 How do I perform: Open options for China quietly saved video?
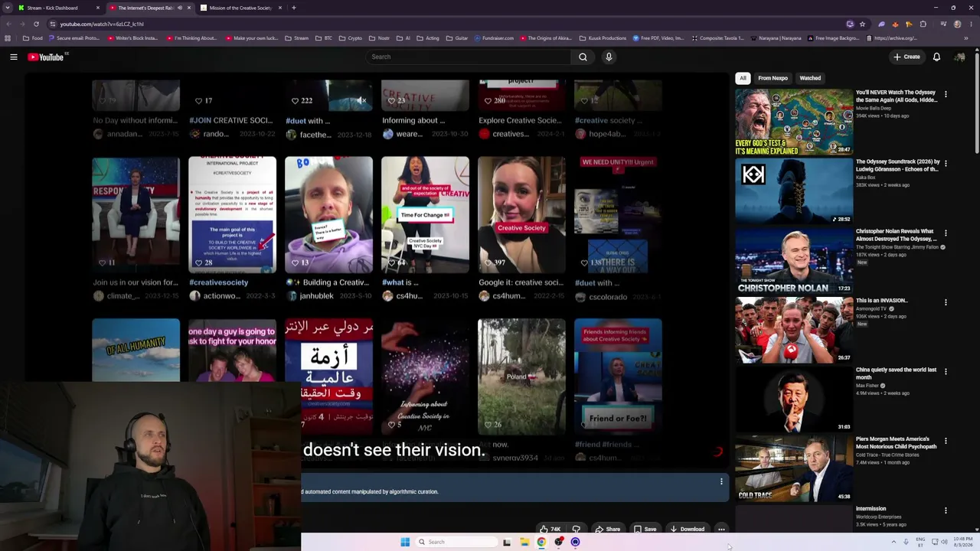[x=946, y=371]
